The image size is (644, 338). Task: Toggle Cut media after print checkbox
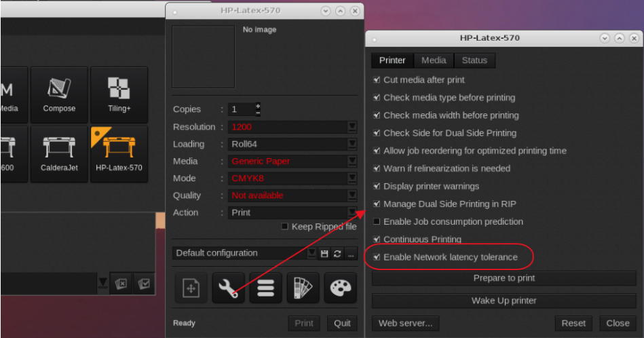(377, 79)
